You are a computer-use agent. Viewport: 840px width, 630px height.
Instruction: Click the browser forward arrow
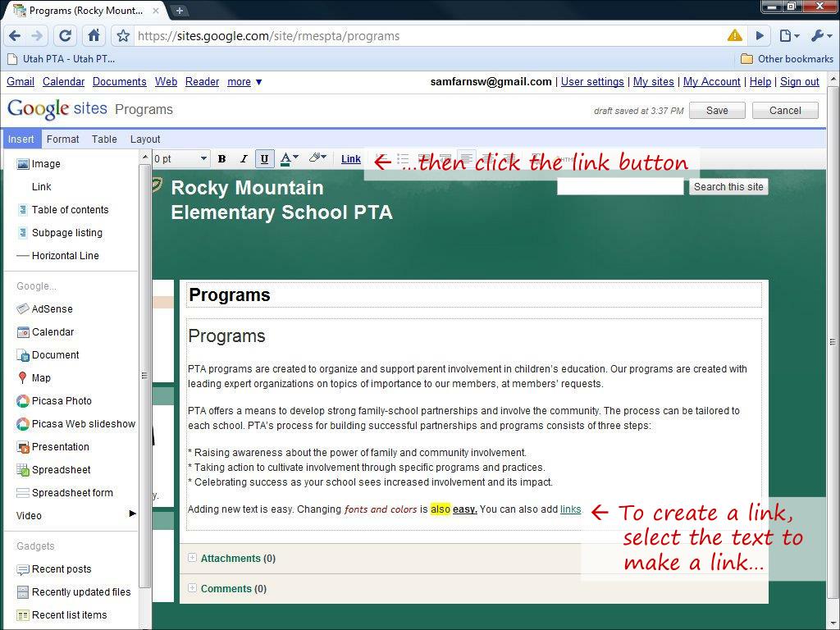coord(37,36)
